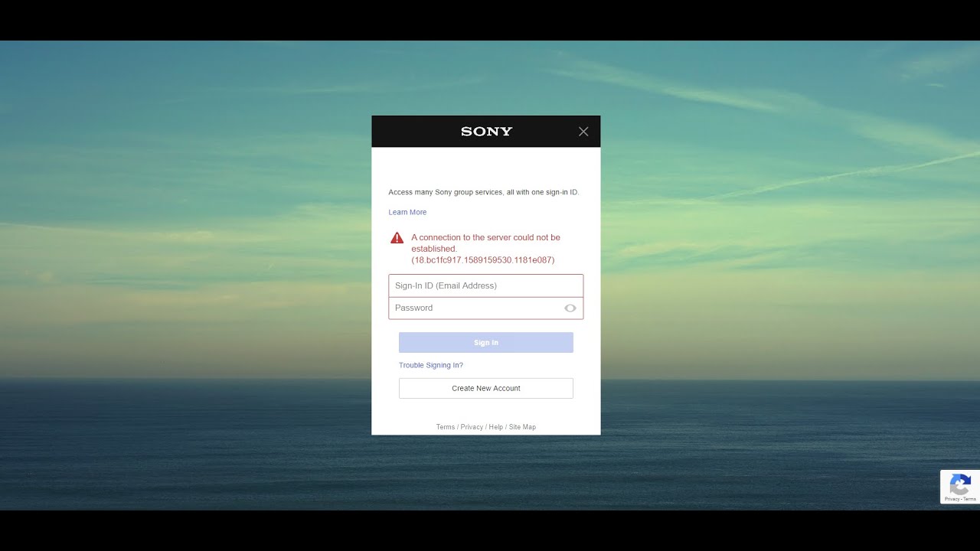
Task: Click Create New Account button
Action: pyautogui.click(x=486, y=388)
